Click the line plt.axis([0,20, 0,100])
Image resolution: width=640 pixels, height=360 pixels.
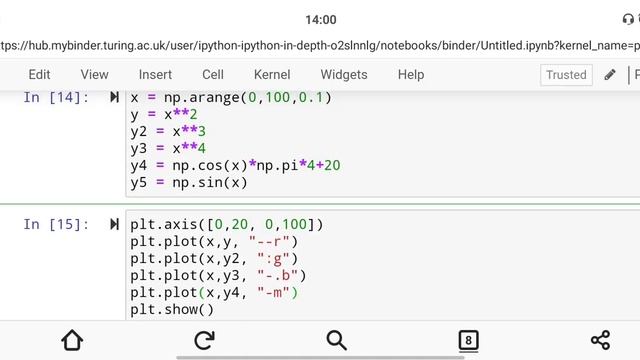[227, 224]
